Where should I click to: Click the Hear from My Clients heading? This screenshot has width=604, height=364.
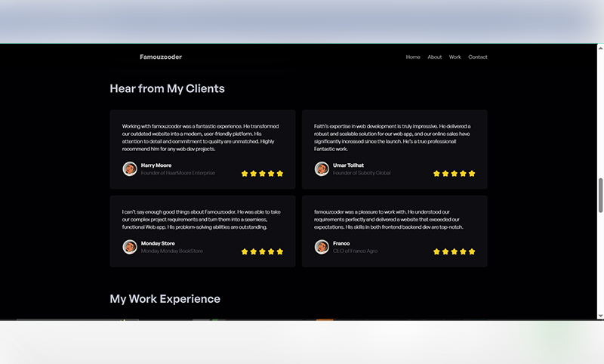167,88
